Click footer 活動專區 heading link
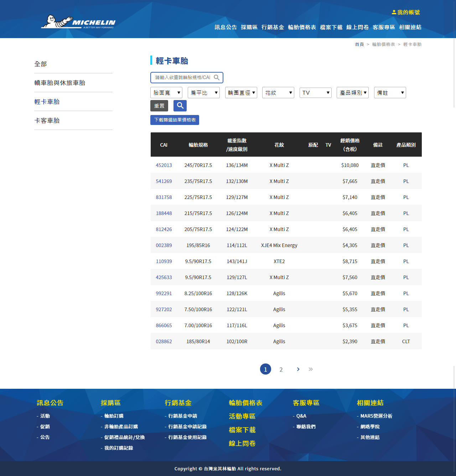Image resolution: width=456 pixels, height=476 pixels. pos(242,416)
